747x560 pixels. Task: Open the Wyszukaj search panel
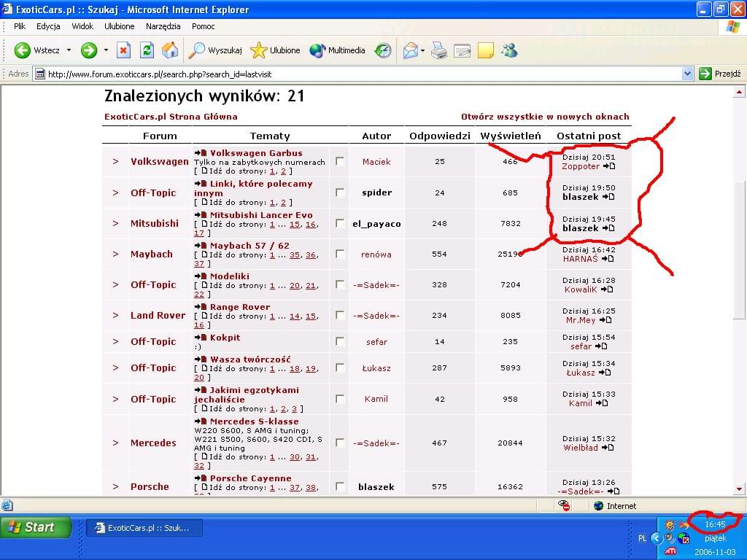point(216,50)
